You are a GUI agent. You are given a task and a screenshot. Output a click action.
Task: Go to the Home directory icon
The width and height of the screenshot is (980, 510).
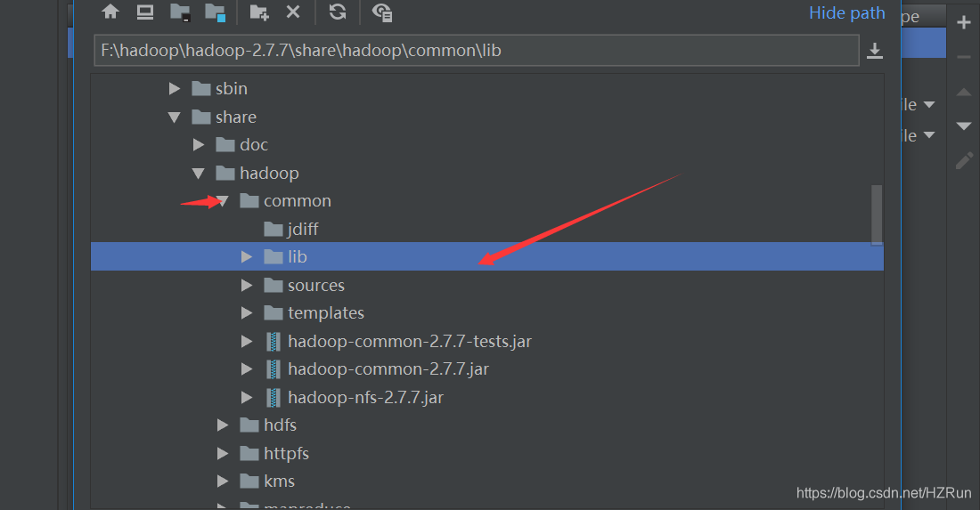tap(110, 12)
